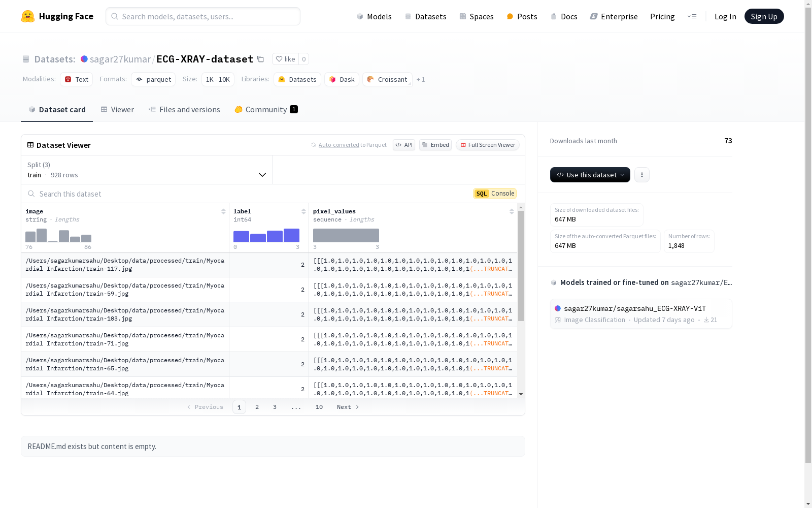Click the table scroll down arrow

(x=521, y=394)
